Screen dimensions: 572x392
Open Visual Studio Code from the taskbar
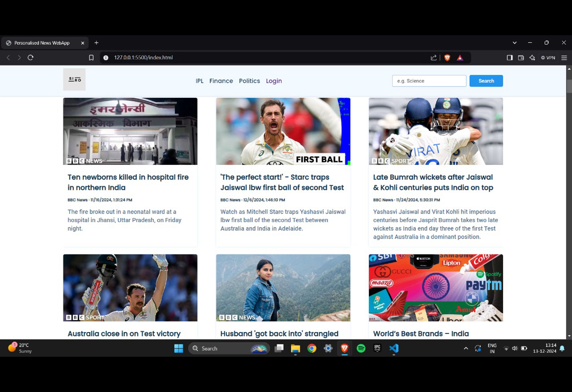coord(394,349)
